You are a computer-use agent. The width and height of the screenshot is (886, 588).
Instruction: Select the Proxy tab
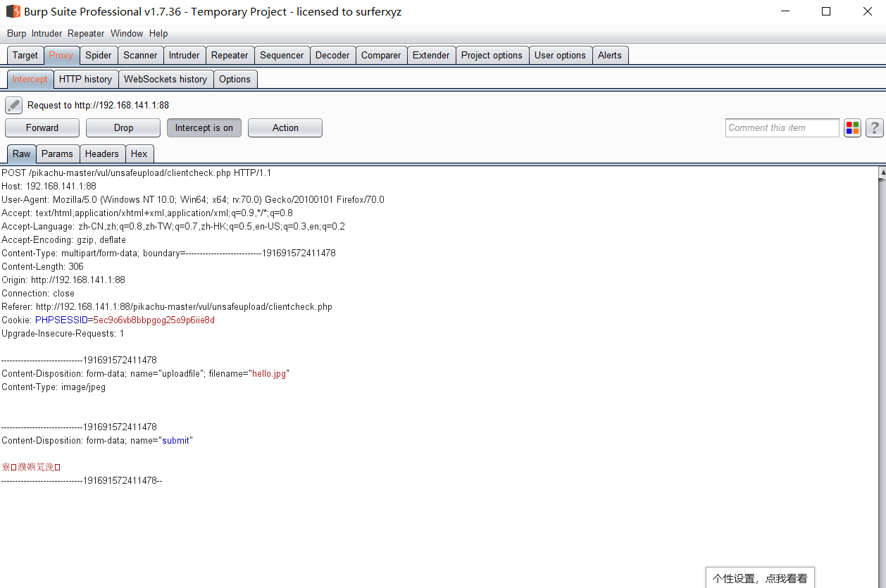pyautogui.click(x=61, y=55)
